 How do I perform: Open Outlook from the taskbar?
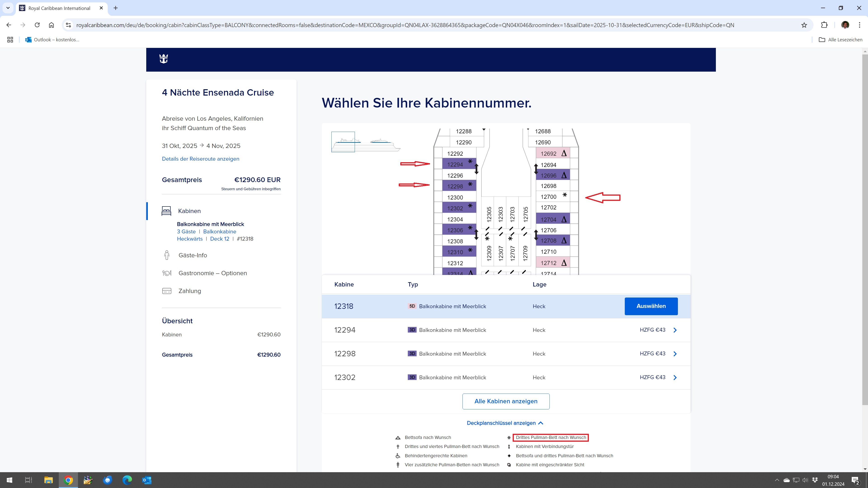[x=146, y=480]
